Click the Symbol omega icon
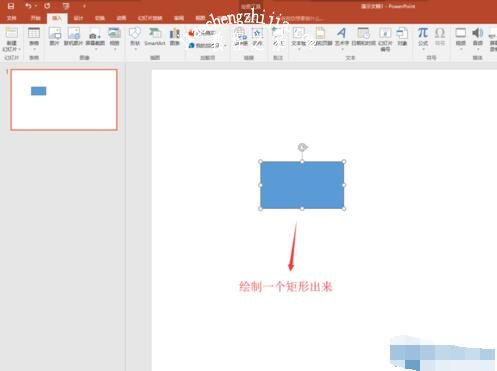 440,33
